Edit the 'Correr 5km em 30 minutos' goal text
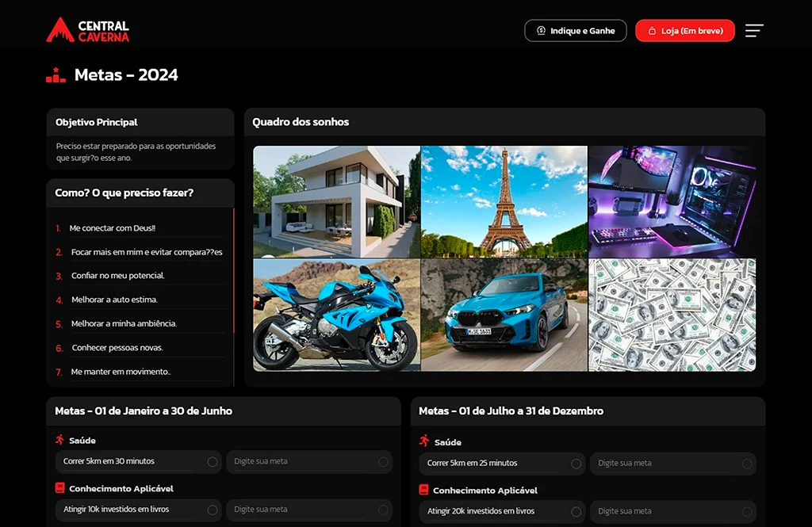This screenshot has width=812, height=527. point(109,461)
